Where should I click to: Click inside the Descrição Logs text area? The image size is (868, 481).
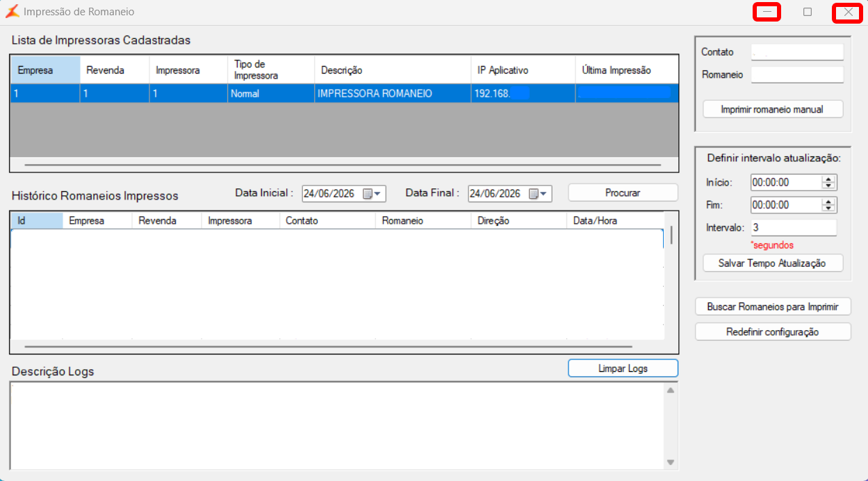pyautogui.click(x=337, y=426)
